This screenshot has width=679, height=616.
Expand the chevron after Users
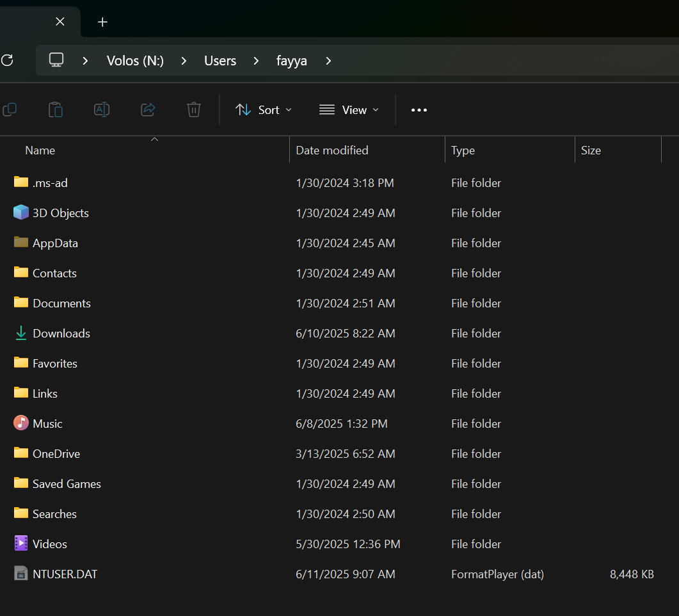click(257, 61)
